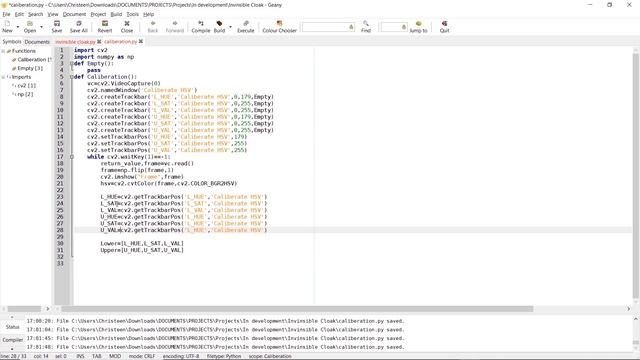The height and width of the screenshot is (360, 640).
Task: Open the View menu
Action: click(x=53, y=14)
